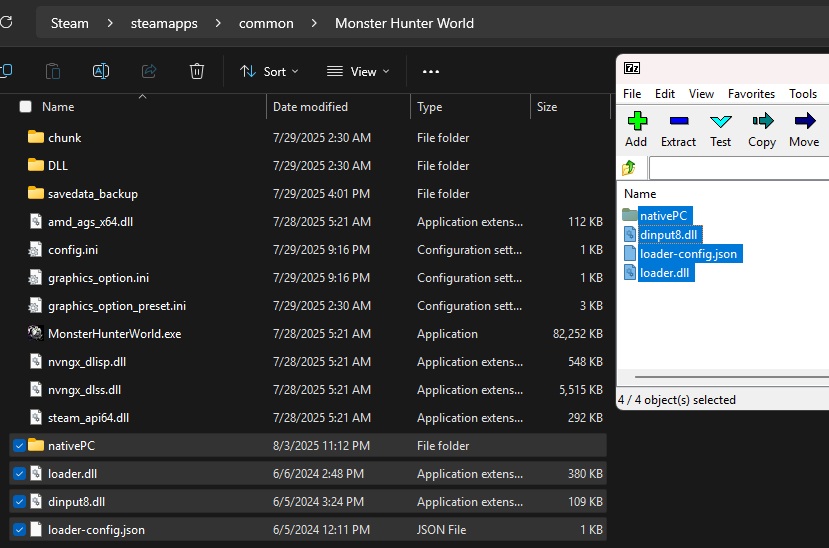Navigate to the steamapps breadcrumb
Image resolution: width=829 pixels, height=548 pixels.
point(164,23)
